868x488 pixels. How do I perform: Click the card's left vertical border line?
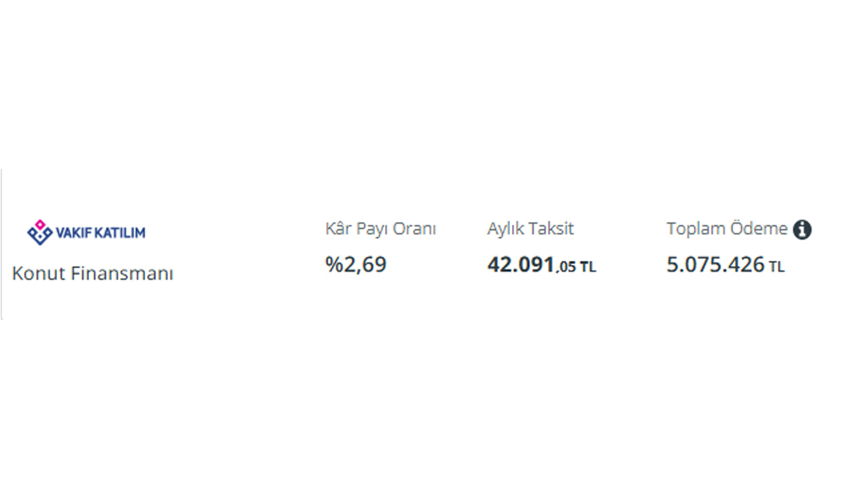tap(1, 244)
